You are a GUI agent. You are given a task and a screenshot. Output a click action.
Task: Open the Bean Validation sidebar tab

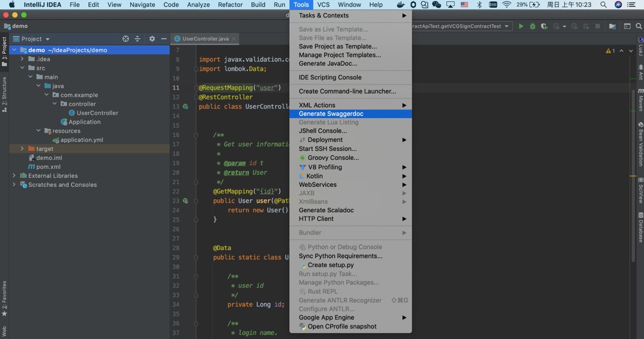pos(640,144)
